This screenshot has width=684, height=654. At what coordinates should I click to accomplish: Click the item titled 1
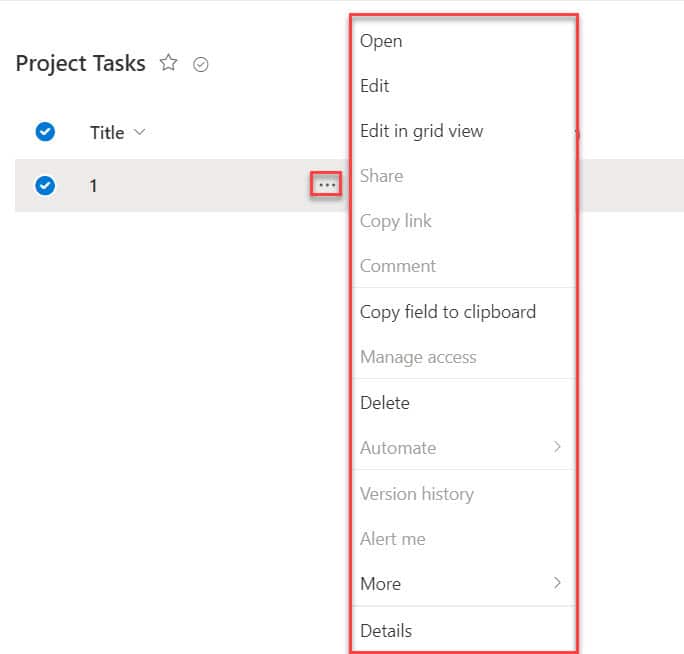93,186
